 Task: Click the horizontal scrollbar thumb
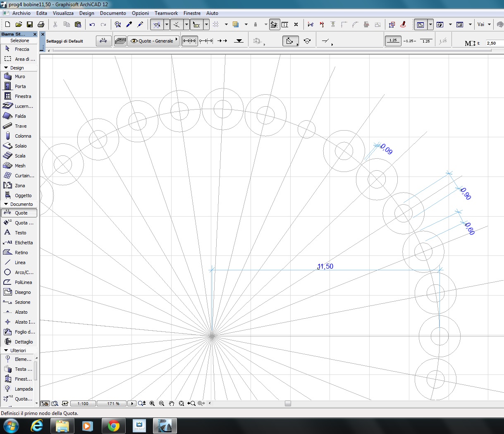tap(288, 403)
